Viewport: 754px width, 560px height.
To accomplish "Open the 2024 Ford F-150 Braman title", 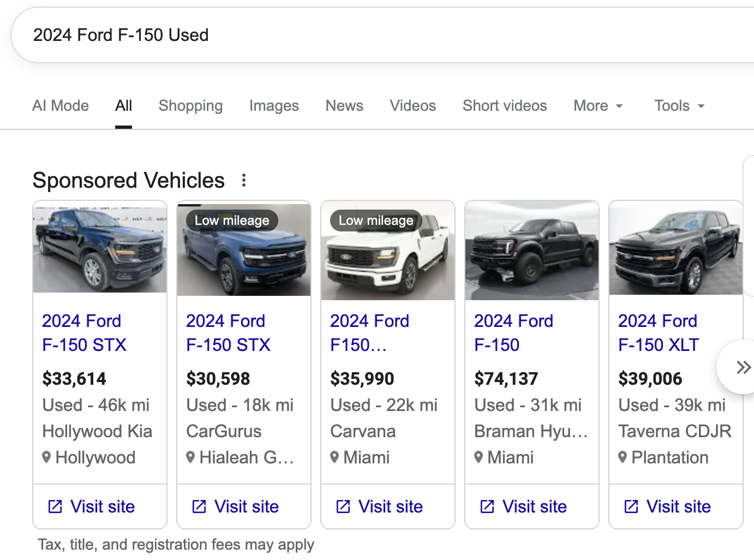I will tap(514, 333).
